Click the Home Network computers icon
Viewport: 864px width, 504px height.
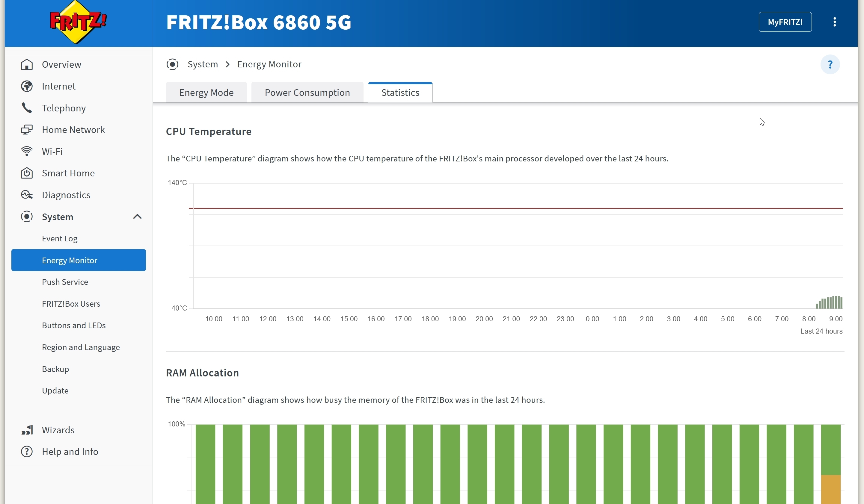(27, 130)
